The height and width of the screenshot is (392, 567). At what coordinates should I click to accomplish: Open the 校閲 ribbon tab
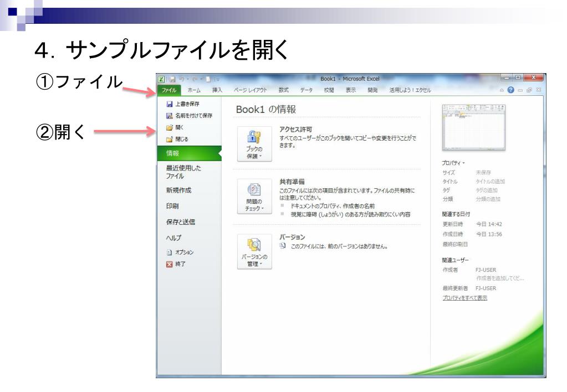(x=329, y=90)
